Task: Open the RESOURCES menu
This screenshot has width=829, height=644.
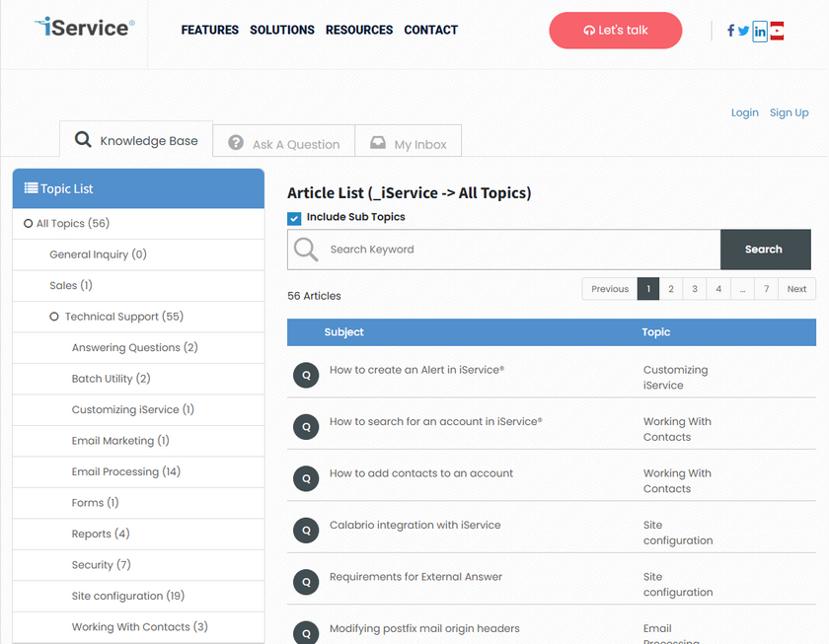Action: click(x=359, y=31)
